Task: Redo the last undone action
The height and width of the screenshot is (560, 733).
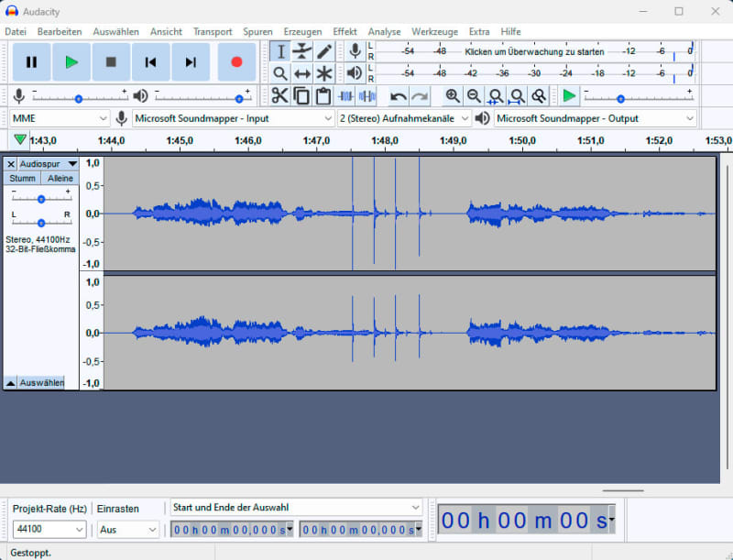Action: point(420,96)
